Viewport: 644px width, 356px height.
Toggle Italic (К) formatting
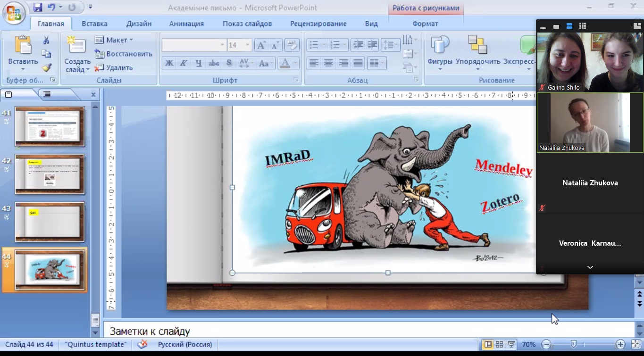coord(184,63)
